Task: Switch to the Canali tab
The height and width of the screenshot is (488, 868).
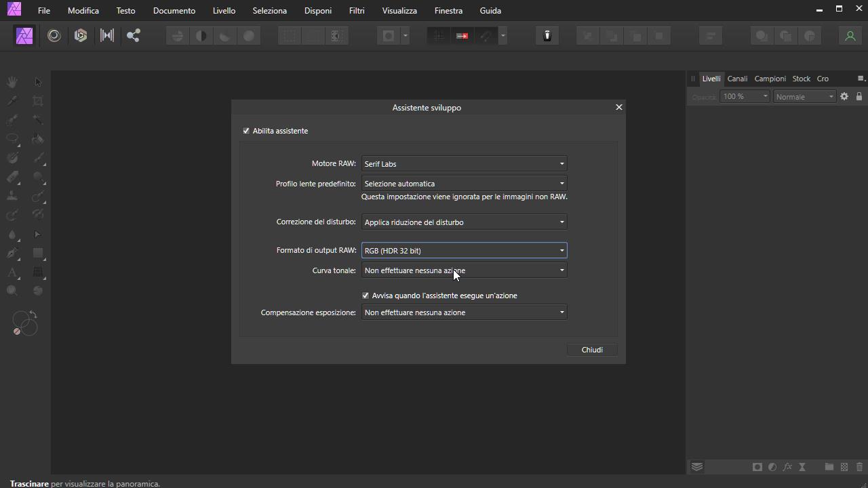Action: (x=737, y=79)
